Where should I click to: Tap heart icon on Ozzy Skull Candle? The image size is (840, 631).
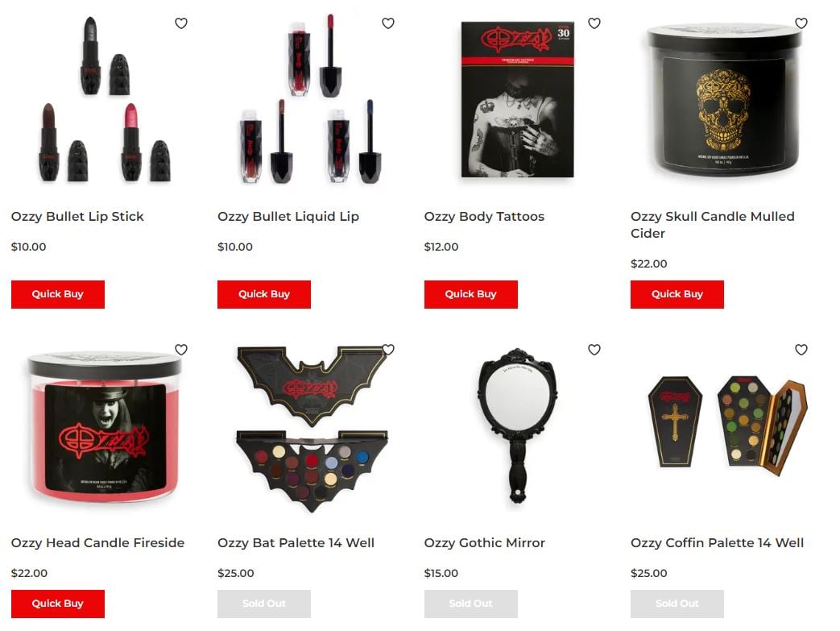[801, 23]
